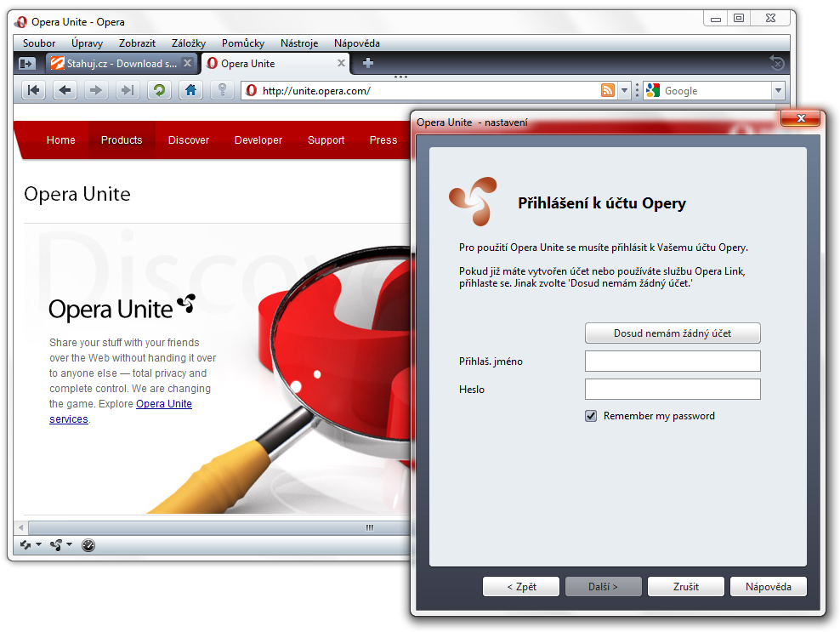This screenshot has width=840, height=632.
Task: Open closed tabs trash icon
Action: (x=777, y=63)
